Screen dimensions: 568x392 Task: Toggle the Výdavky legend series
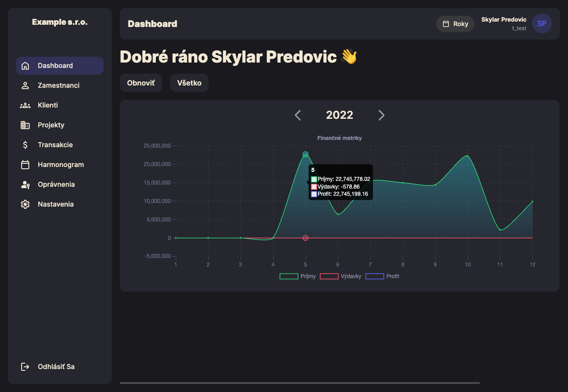[341, 276]
